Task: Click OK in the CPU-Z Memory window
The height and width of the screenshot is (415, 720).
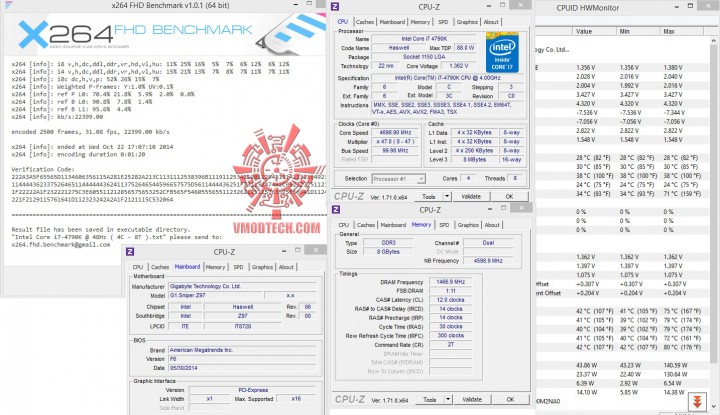Action: (510, 399)
